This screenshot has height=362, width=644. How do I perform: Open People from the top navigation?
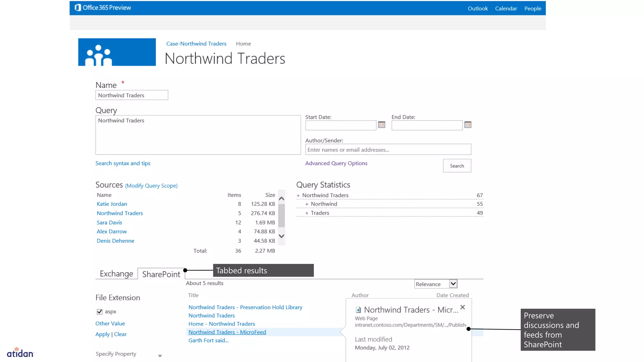click(x=533, y=8)
